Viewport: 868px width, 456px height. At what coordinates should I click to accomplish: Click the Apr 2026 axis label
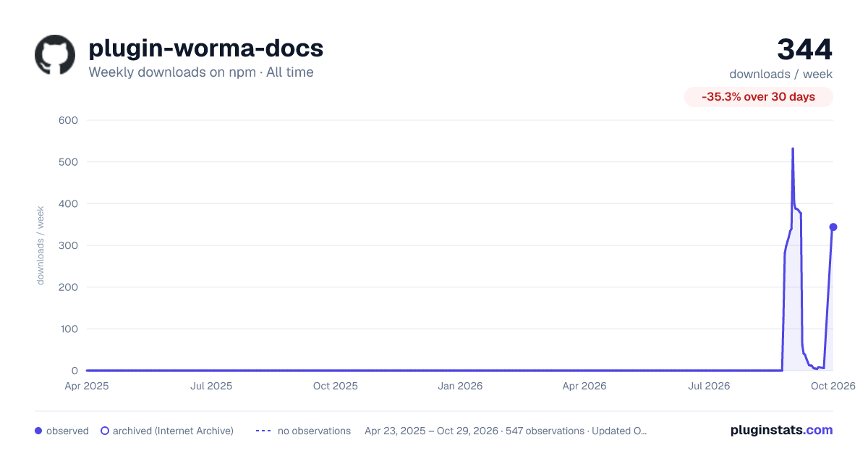coord(584,386)
